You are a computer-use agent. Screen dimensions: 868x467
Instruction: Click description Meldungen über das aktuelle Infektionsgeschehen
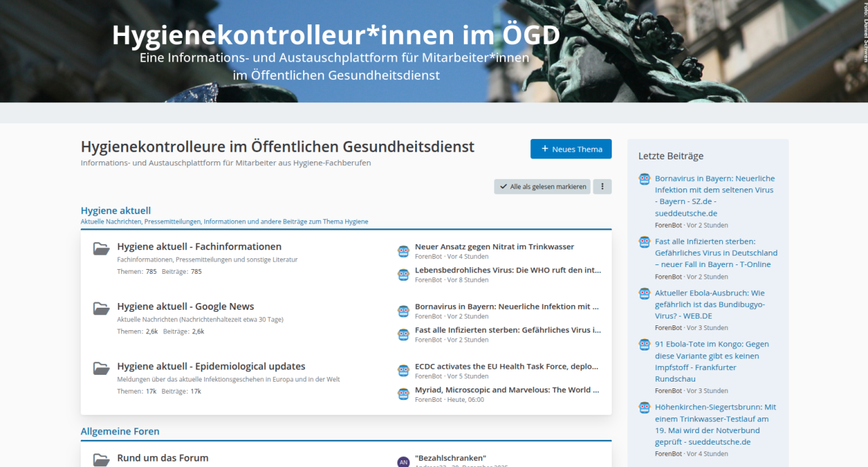click(229, 379)
